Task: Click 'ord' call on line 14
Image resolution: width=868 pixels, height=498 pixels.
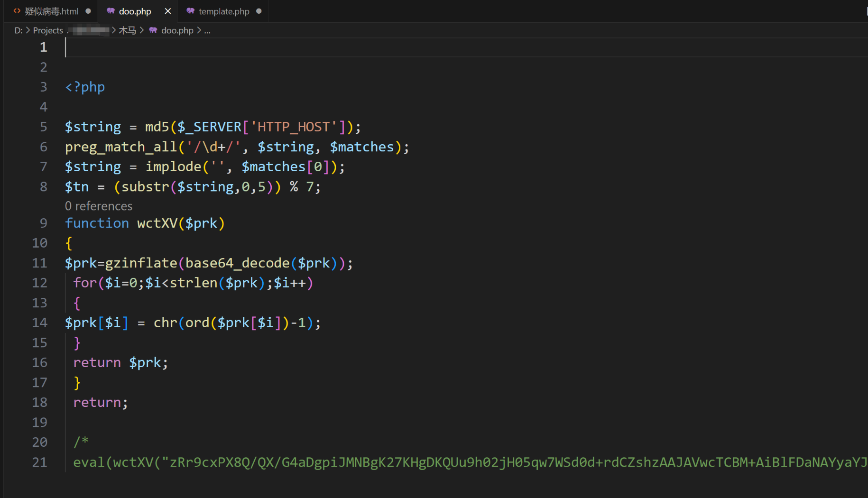Action: [x=197, y=323]
